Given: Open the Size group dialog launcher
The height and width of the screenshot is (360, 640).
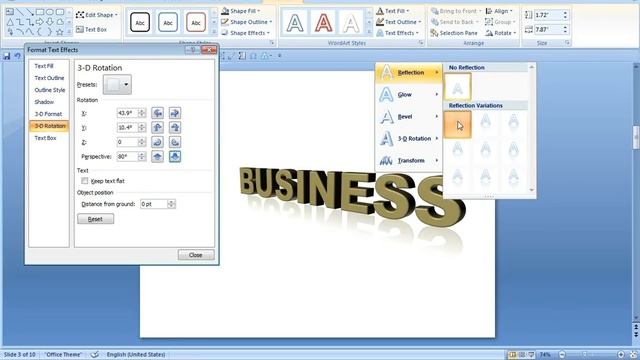Looking at the screenshot, I should [567, 42].
